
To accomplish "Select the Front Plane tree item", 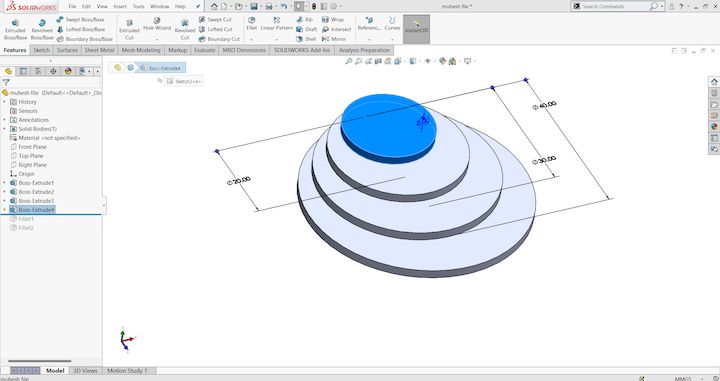I will (28, 147).
